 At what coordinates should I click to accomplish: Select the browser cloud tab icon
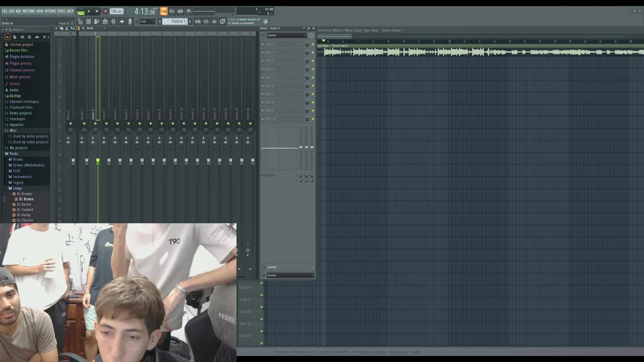pyautogui.click(x=37, y=37)
